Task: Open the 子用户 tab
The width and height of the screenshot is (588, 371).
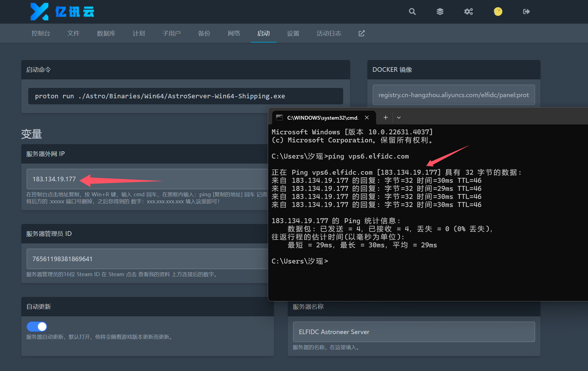Action: [x=172, y=33]
